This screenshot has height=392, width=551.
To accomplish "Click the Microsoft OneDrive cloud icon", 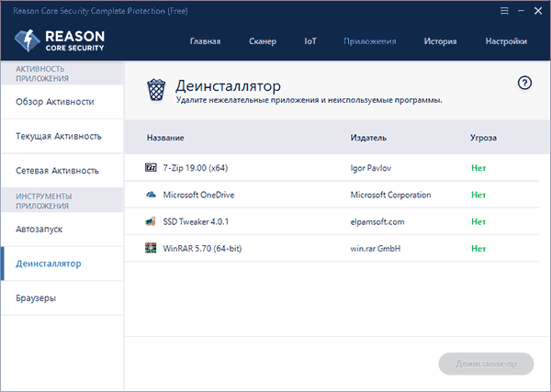I will pyautogui.click(x=152, y=195).
